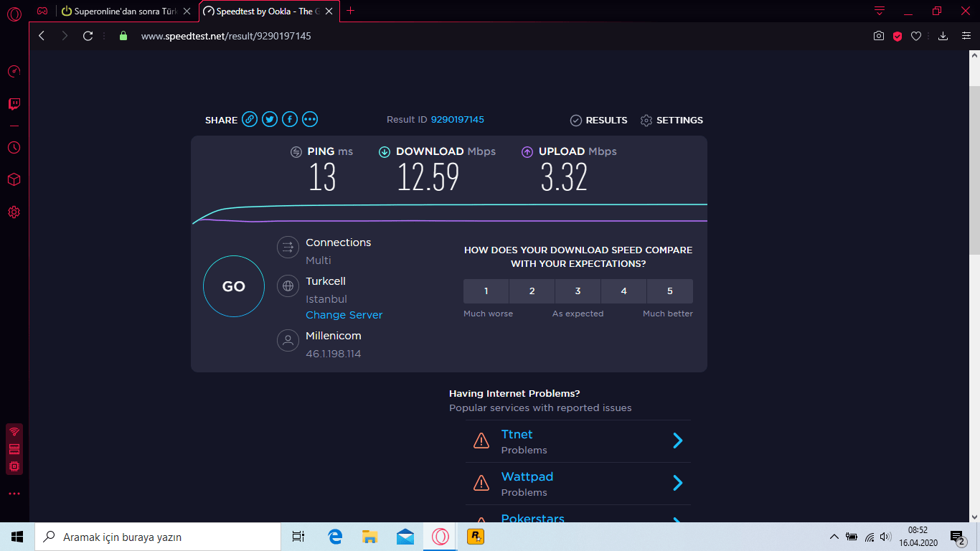Screen dimensions: 980x551
Task: Rate download speed 3 As expected
Action: 578,291
